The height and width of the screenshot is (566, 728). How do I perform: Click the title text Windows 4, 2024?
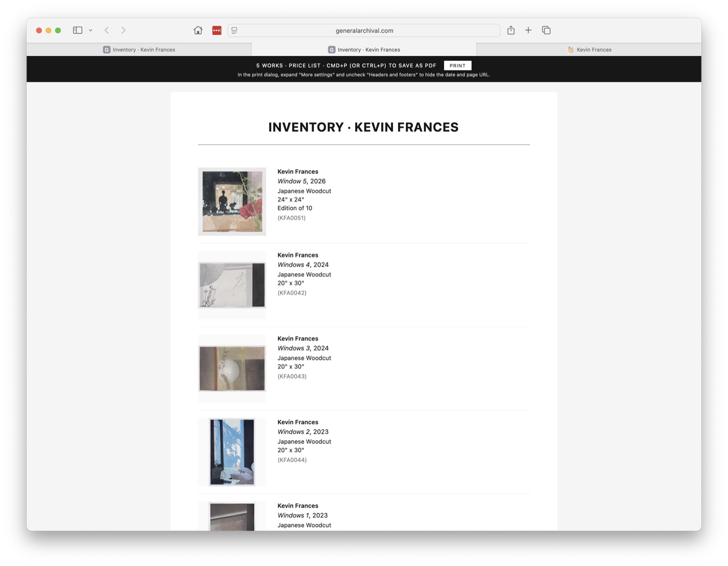click(x=303, y=265)
